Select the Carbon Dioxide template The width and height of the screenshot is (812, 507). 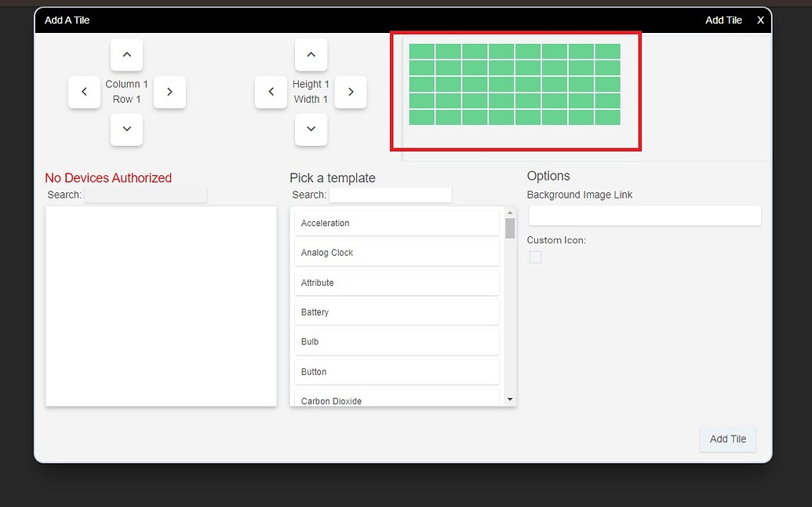click(x=396, y=399)
